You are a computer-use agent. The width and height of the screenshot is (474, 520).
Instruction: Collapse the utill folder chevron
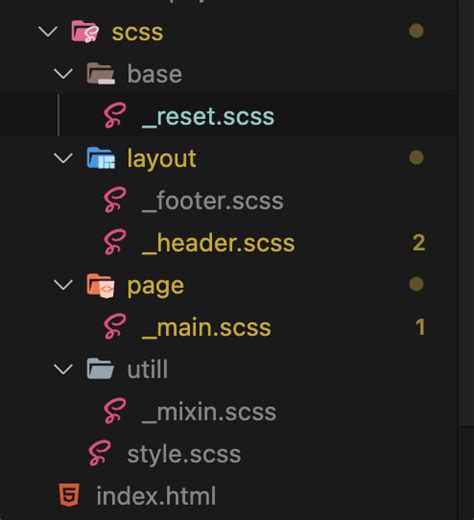63,369
